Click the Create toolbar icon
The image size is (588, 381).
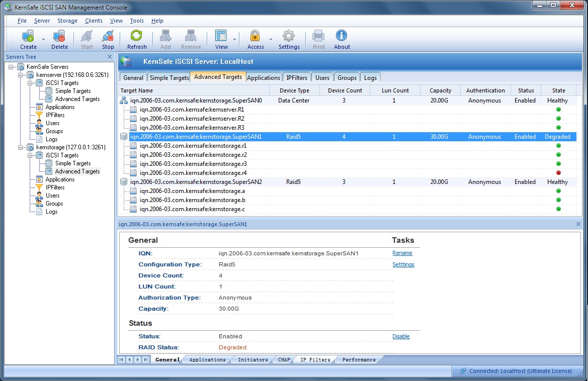[x=28, y=37]
